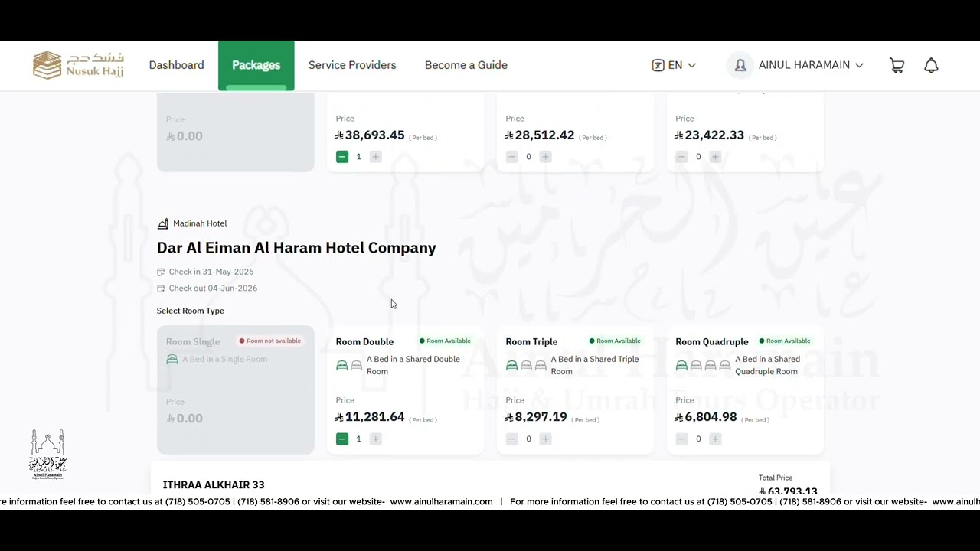Click the disabled Room Single card
The height and width of the screenshot is (551, 980).
point(235,390)
